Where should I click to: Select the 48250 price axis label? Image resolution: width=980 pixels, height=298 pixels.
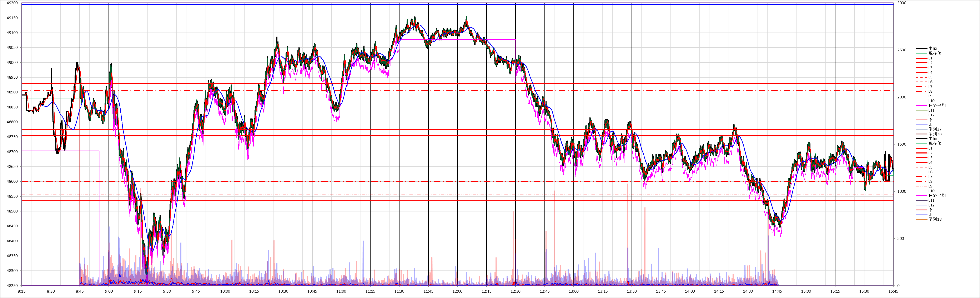[12, 285]
